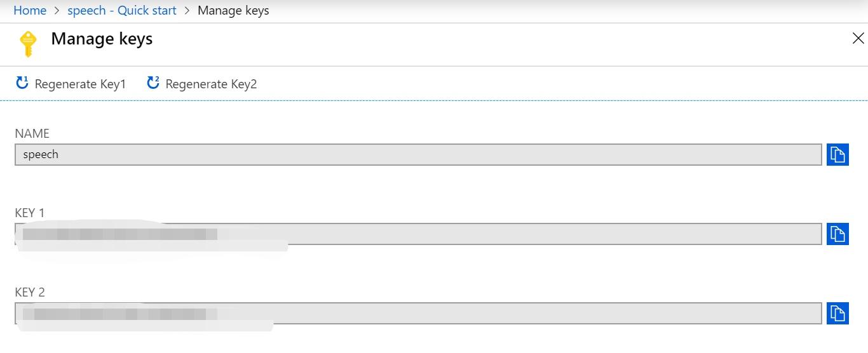Close the Manage keys blade
Image resolution: width=868 pixels, height=353 pixels.
(858, 39)
